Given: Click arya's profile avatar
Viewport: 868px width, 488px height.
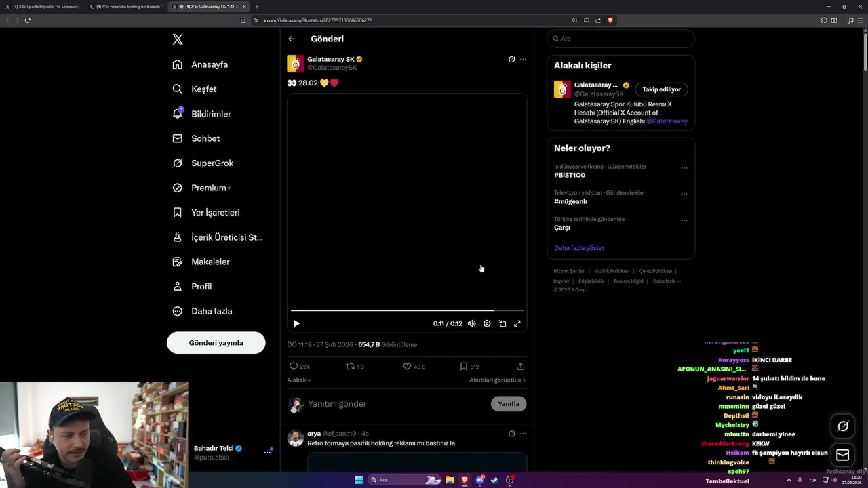Looking at the screenshot, I should pyautogui.click(x=296, y=438).
